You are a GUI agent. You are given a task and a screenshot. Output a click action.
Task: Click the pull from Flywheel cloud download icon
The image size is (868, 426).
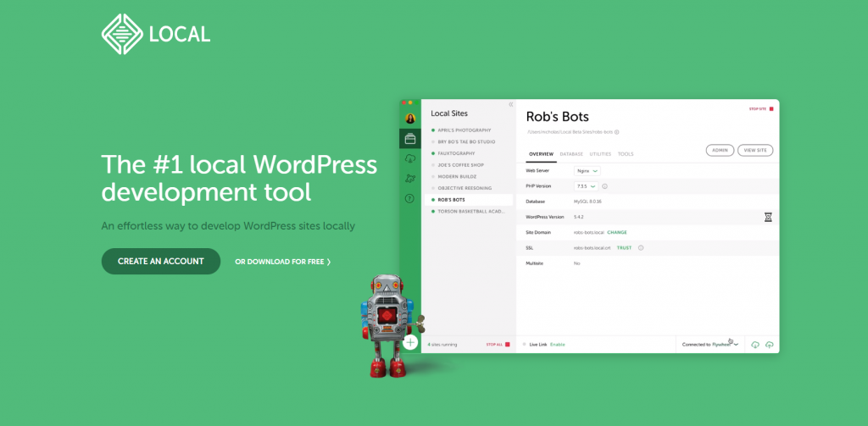(755, 345)
